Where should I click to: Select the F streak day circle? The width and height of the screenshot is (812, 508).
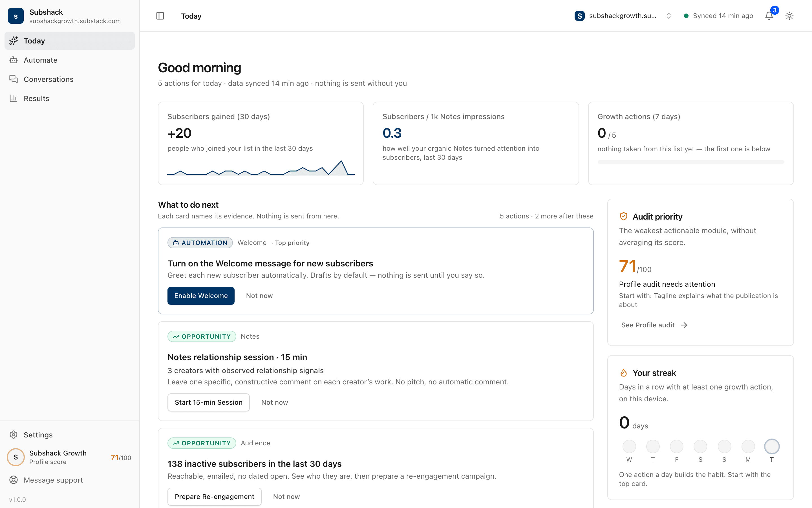pyautogui.click(x=676, y=446)
